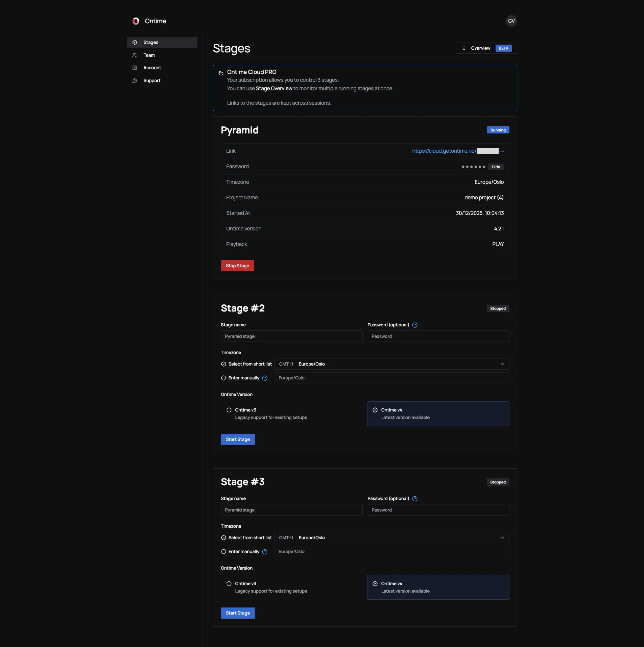The height and width of the screenshot is (647, 644).
Task: Stop the running Pyramid stage
Action: (237, 266)
